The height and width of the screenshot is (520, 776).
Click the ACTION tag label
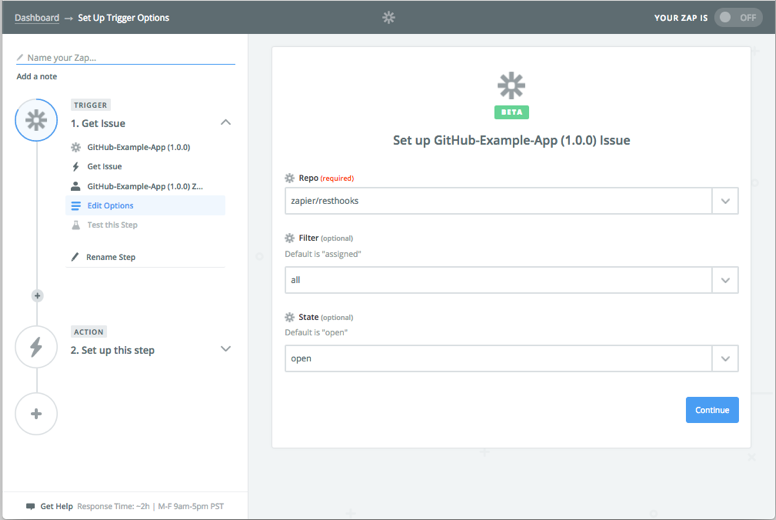click(89, 332)
